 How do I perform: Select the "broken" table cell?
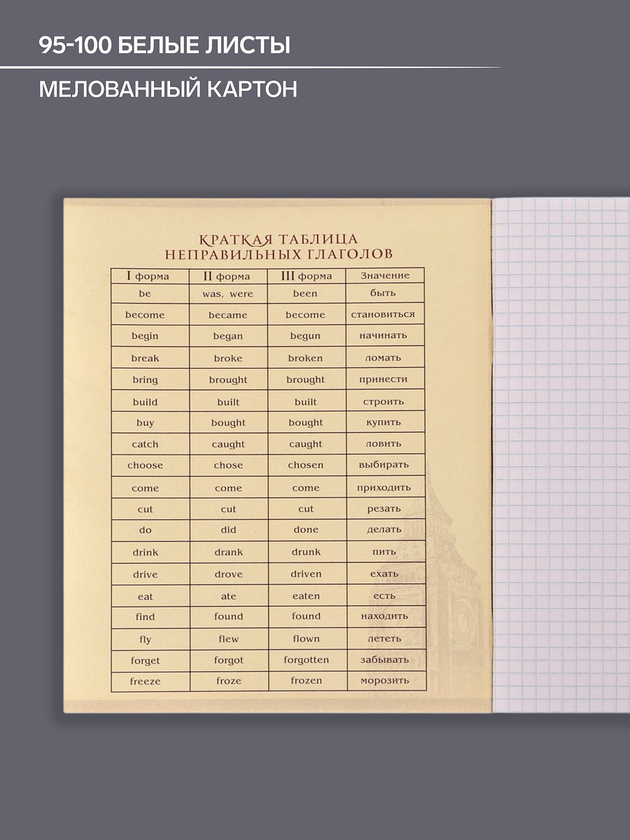tap(306, 358)
